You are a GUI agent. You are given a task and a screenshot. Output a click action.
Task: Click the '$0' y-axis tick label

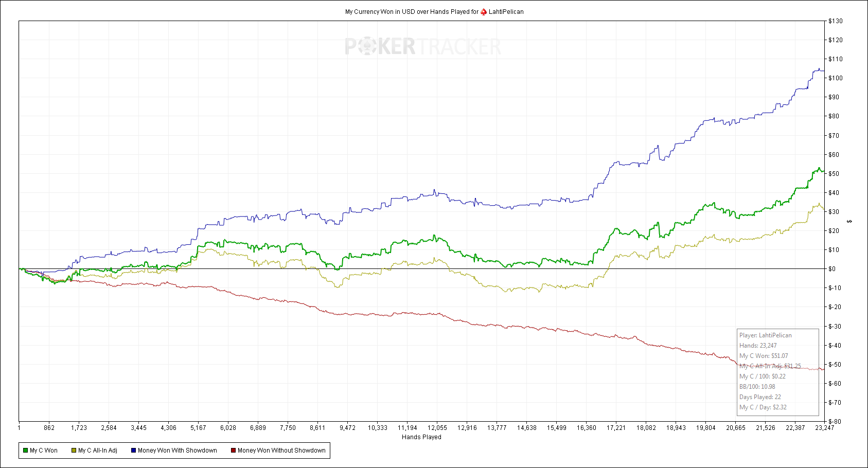(x=832, y=269)
